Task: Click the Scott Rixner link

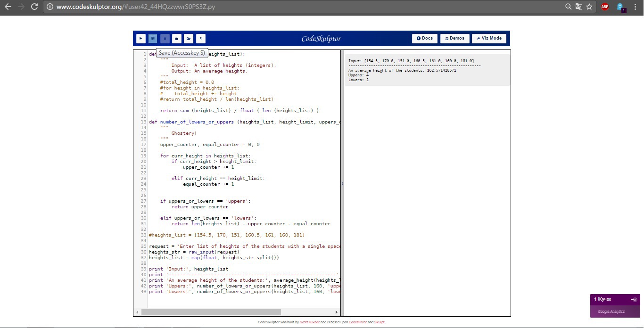Action: (x=310, y=322)
